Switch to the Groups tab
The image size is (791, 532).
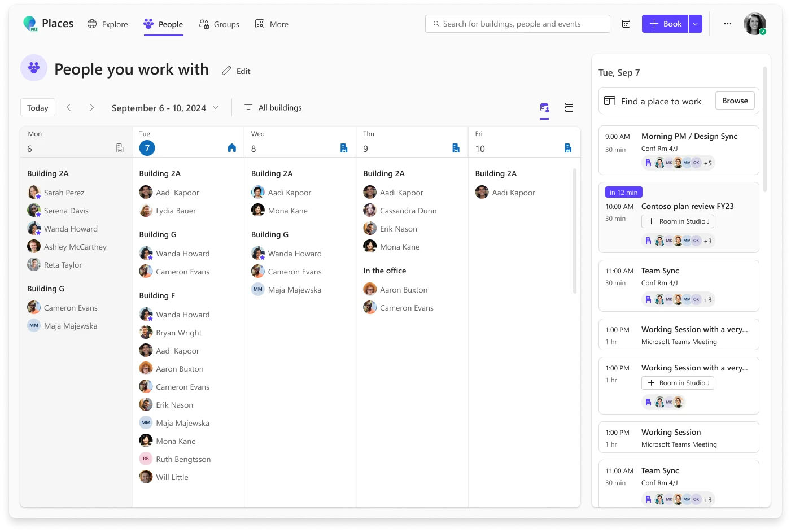(x=219, y=24)
